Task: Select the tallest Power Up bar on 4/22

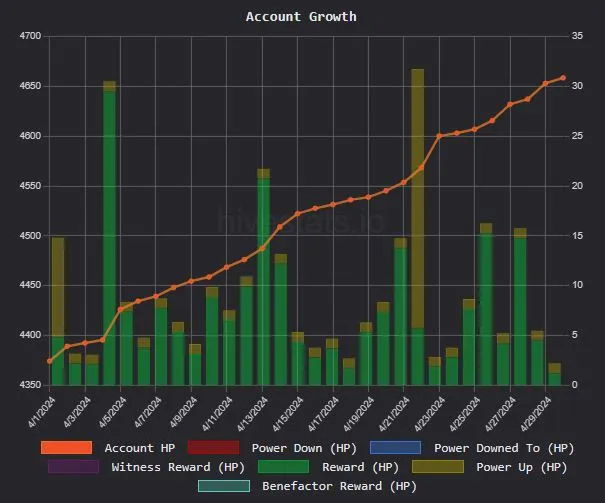Action: (417, 198)
